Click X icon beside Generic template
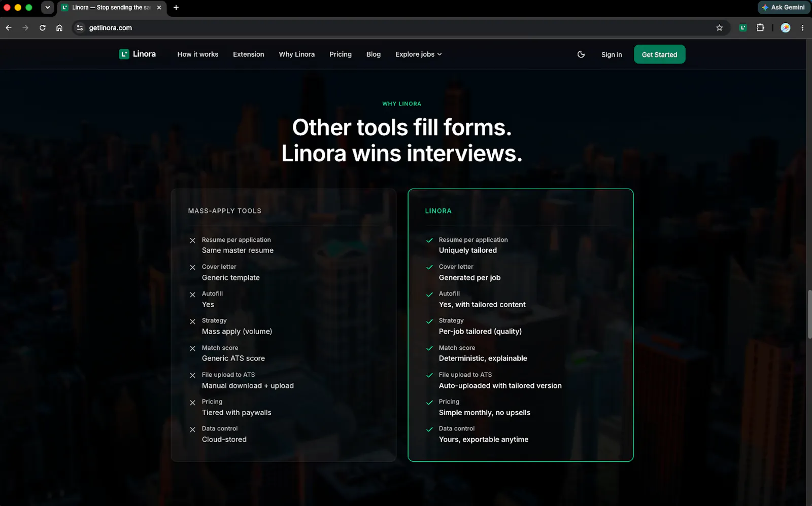This screenshot has width=812, height=506. (x=192, y=267)
